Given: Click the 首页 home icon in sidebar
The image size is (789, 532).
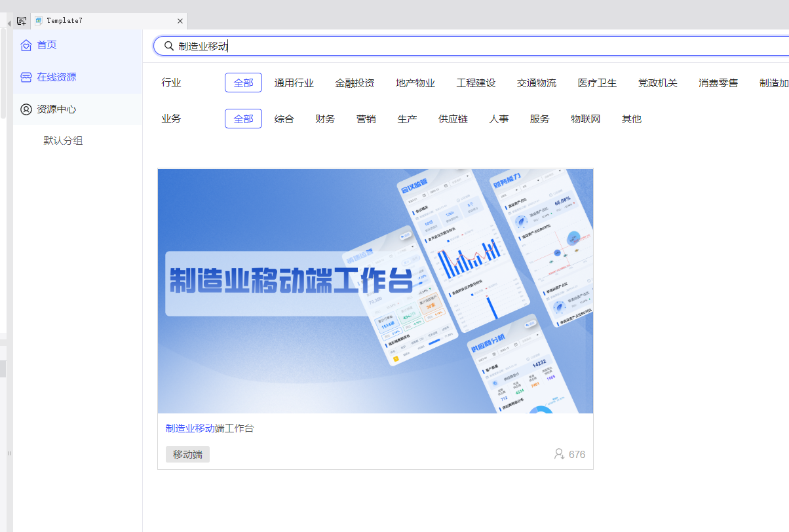Looking at the screenshot, I should (26, 45).
